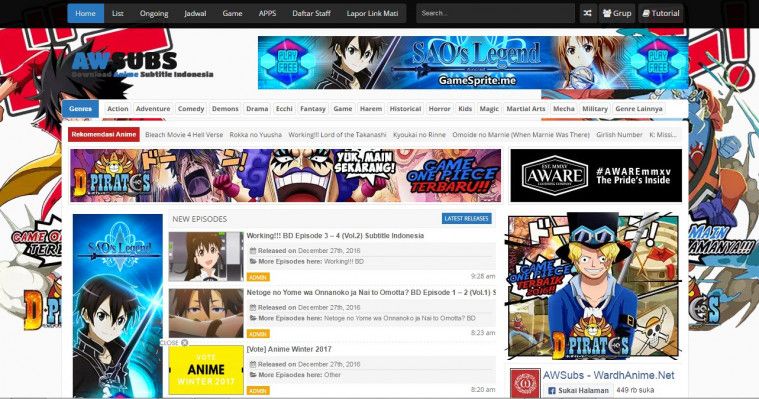The width and height of the screenshot is (759, 399).
Task: Click the SAO's Legend top banner
Action: coord(473,62)
